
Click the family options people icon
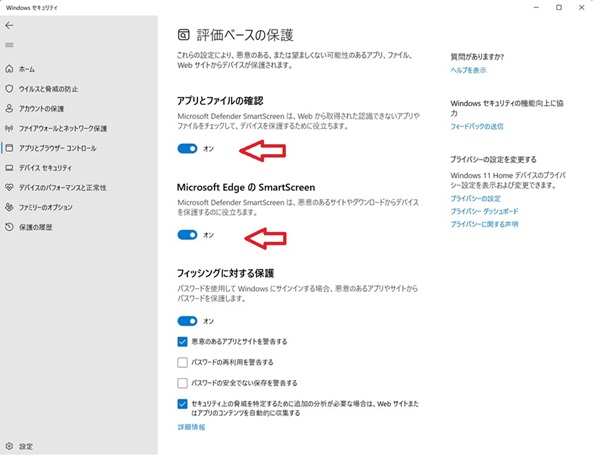pos(9,207)
